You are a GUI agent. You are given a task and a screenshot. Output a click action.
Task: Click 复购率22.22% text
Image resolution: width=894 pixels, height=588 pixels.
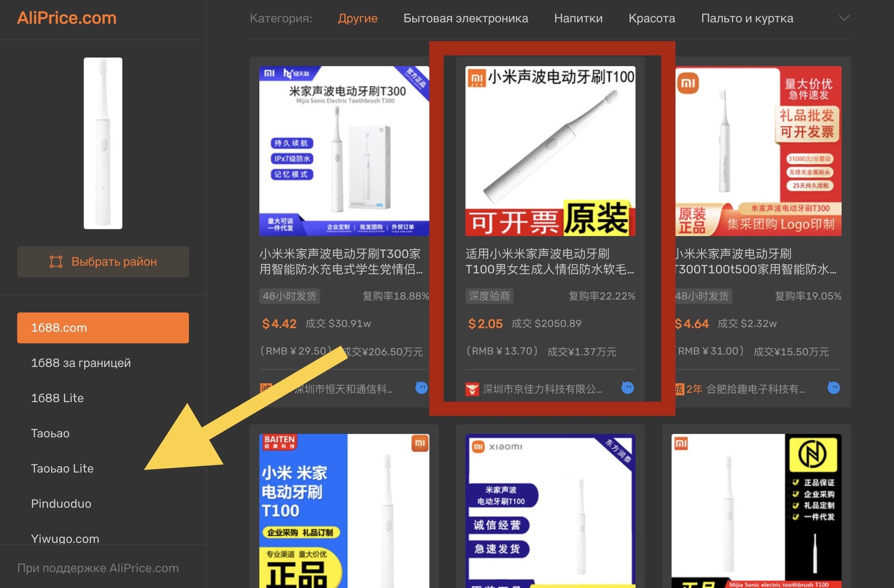pyautogui.click(x=602, y=296)
